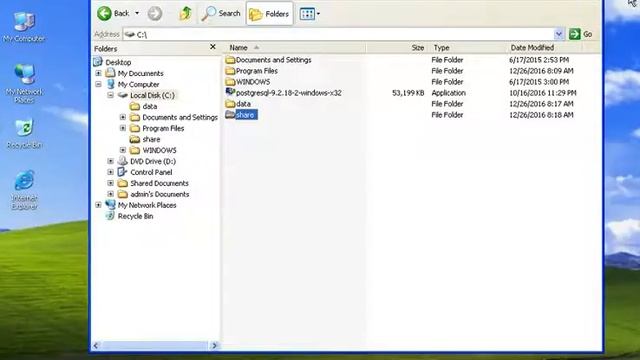Select DVD Drive (D:) in tree
This screenshot has height=360, width=640.
tap(147, 162)
